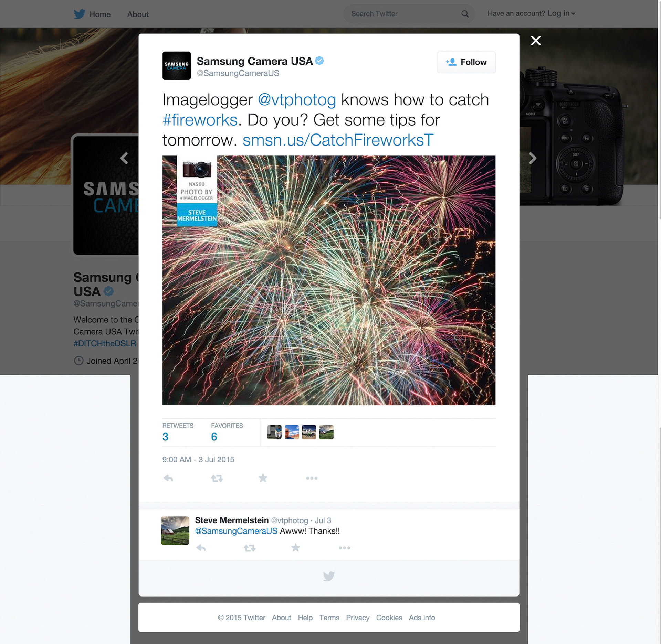This screenshot has height=644, width=661.
Task: Open more options on Steve Mermelstein's reply
Action: [344, 548]
